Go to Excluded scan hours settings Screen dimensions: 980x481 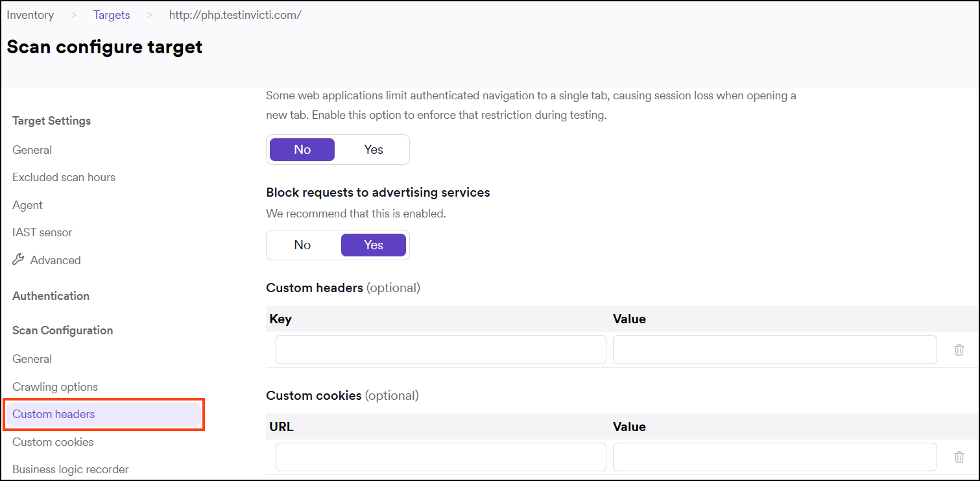64,177
